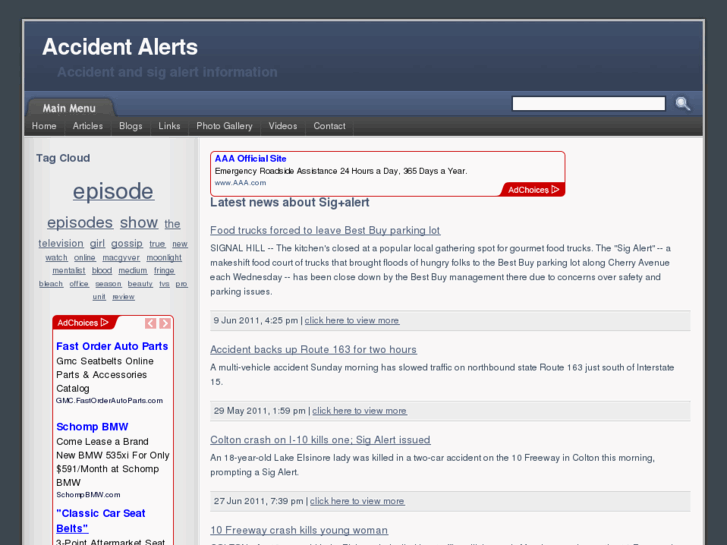This screenshot has height=545, width=727.
Task: Open the Home menu item
Action: click(x=44, y=126)
